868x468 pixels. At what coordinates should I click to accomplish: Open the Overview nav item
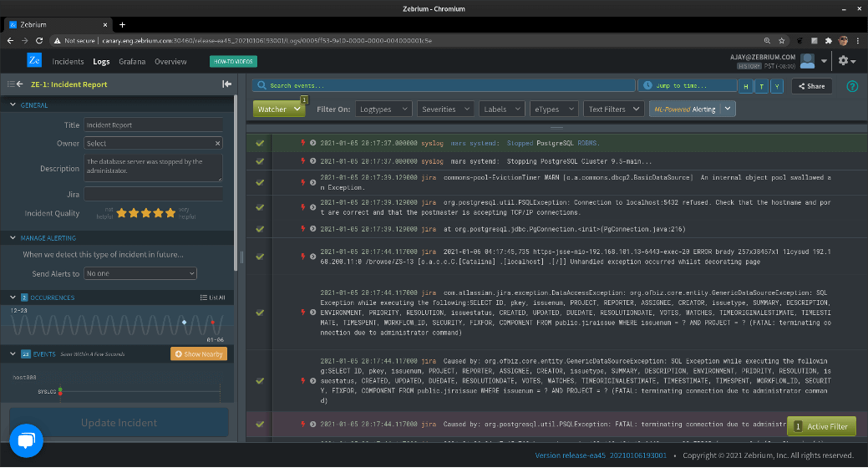[170, 62]
